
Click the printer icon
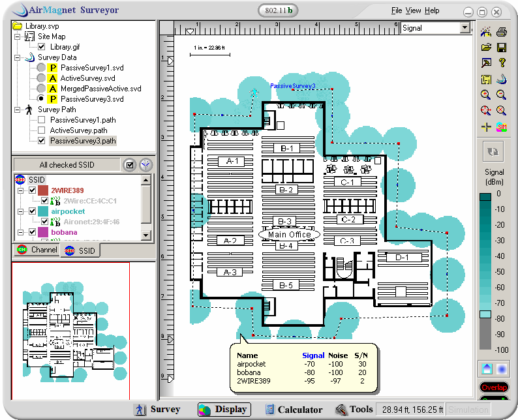(x=502, y=31)
